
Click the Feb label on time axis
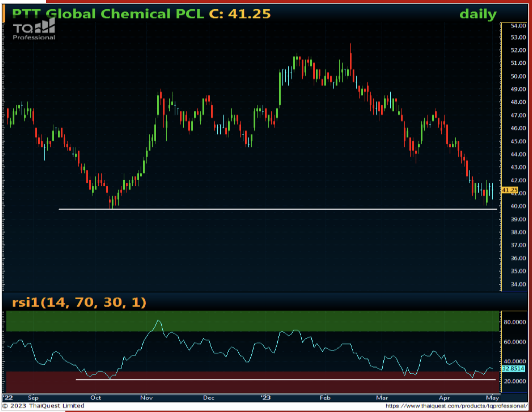(325, 398)
